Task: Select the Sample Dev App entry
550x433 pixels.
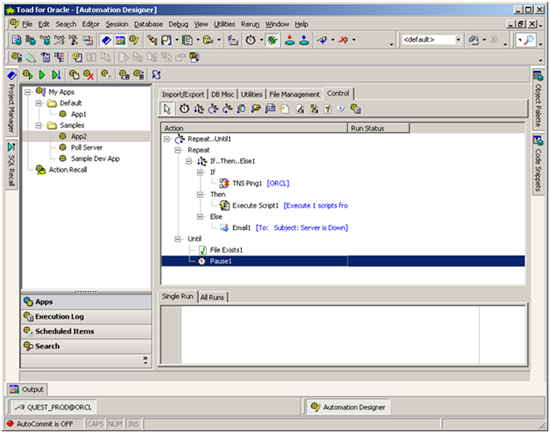Action: (x=95, y=159)
